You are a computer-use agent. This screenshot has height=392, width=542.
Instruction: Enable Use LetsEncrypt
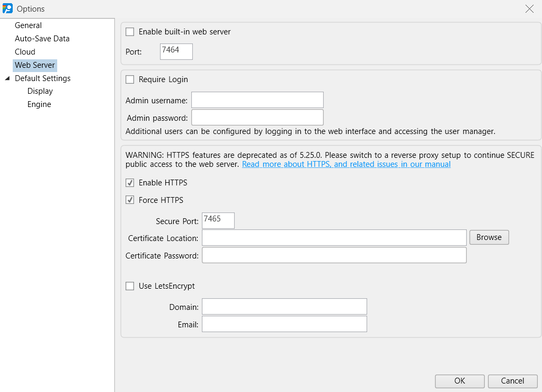[x=130, y=286]
